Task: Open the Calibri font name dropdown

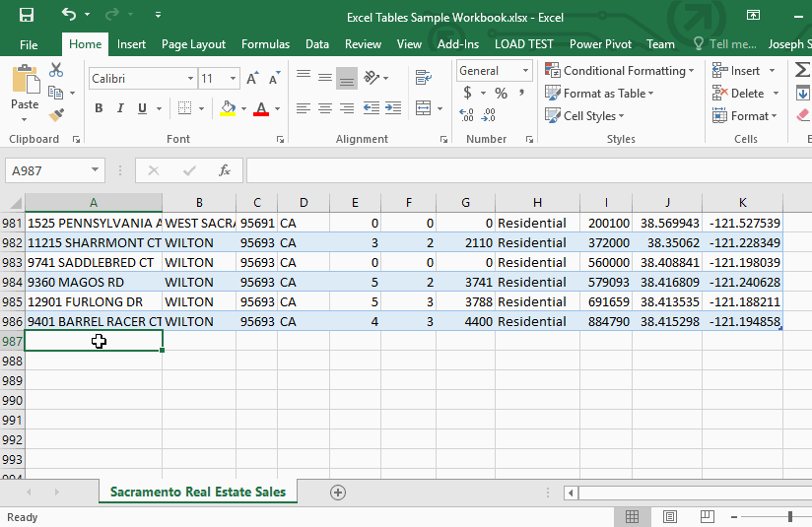Action: [190, 79]
